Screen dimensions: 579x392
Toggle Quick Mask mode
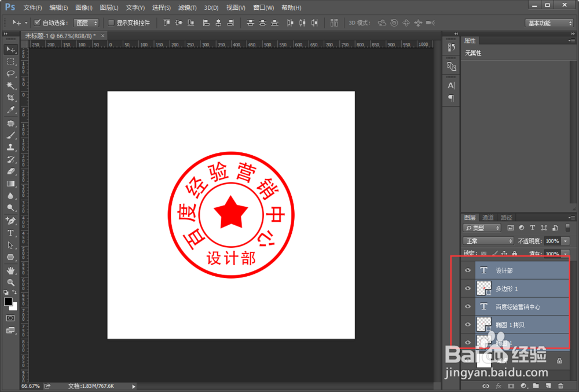10,318
